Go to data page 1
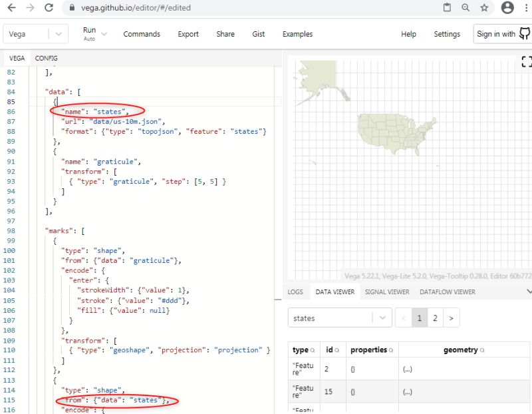532x414 pixels. click(x=420, y=318)
